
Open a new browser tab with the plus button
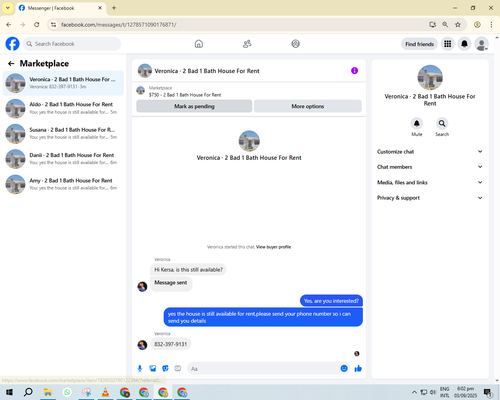coord(114,8)
